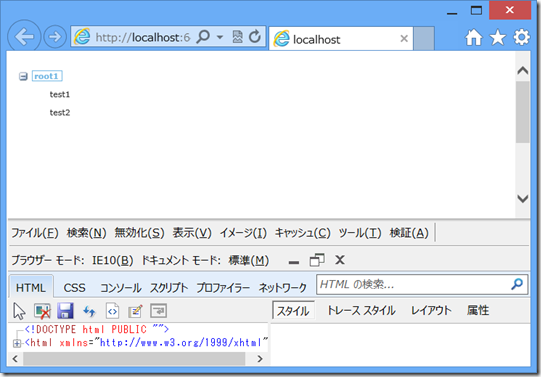Open the Home page icon

[474, 37]
